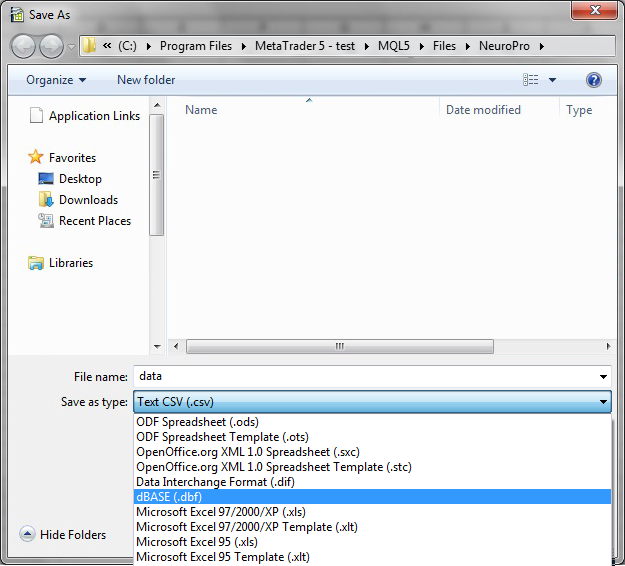Open Downloads from Favorites
Viewport: 625px width, 566px height.
pyautogui.click(x=88, y=200)
